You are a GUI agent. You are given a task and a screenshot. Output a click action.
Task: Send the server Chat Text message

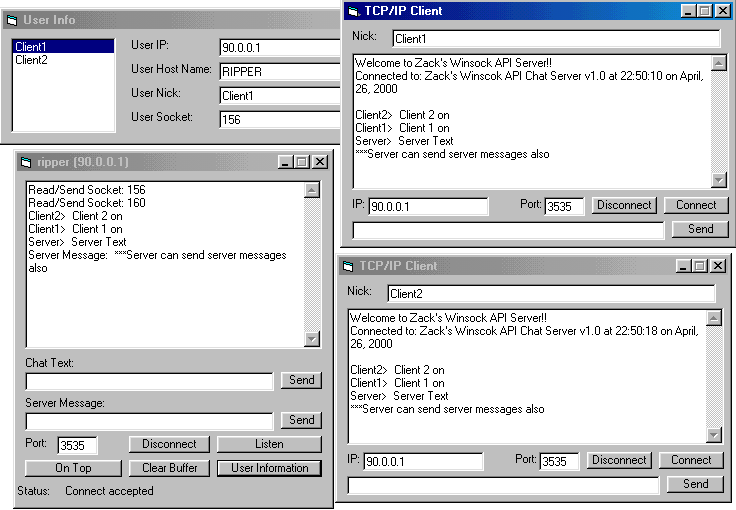click(x=301, y=380)
